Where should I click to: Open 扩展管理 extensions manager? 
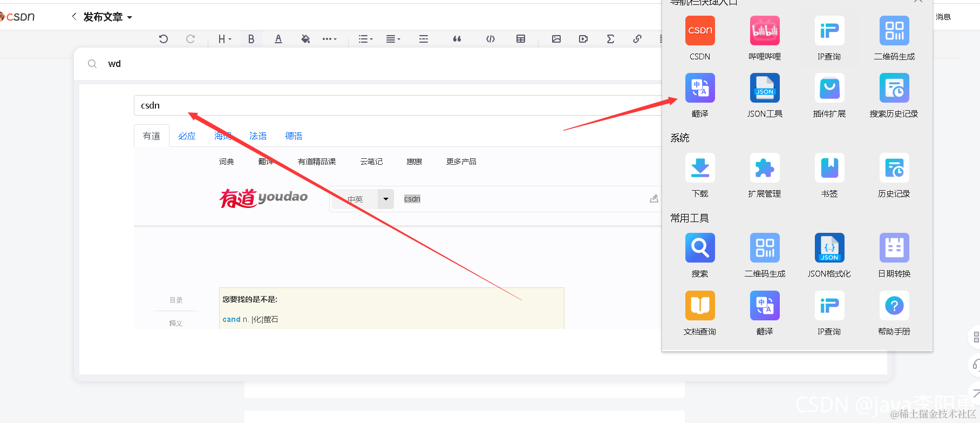765,168
